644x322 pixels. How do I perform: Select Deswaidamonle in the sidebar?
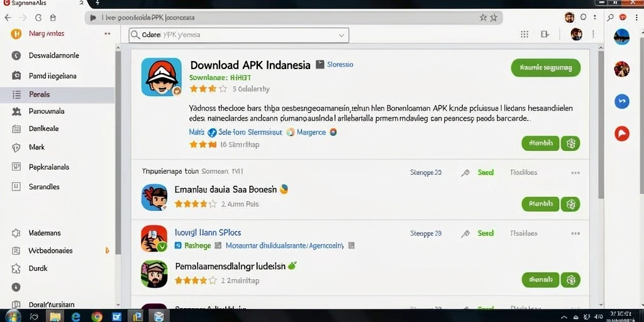[x=54, y=55]
